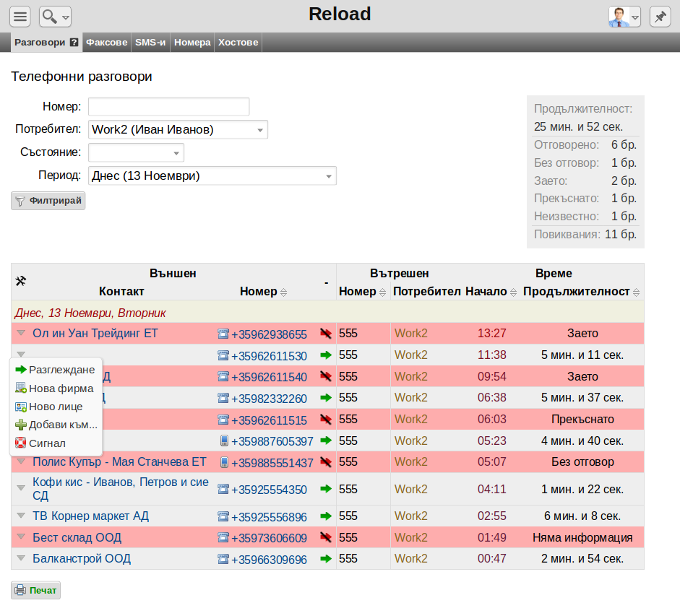
Task: Choose Разглеждане in the context menu
Action: click(56, 370)
